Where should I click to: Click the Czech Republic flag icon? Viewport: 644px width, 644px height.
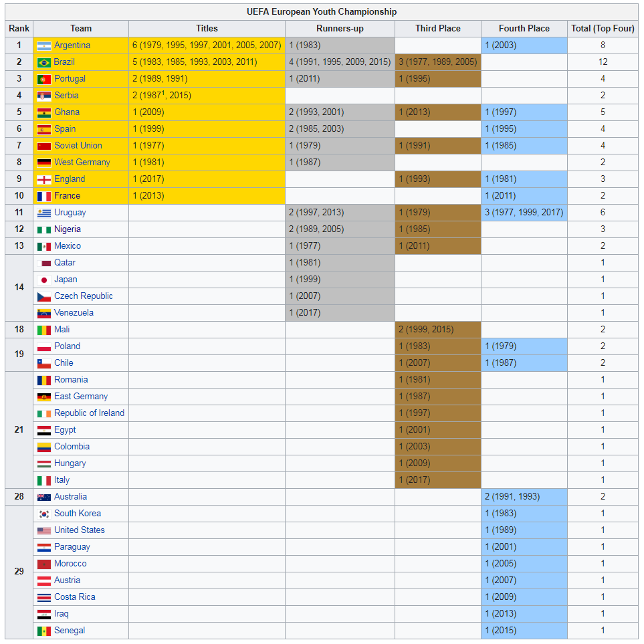pyautogui.click(x=44, y=296)
